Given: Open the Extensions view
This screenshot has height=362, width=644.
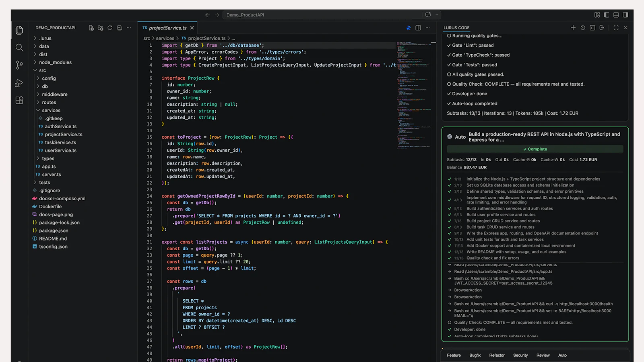Looking at the screenshot, I should [x=19, y=100].
